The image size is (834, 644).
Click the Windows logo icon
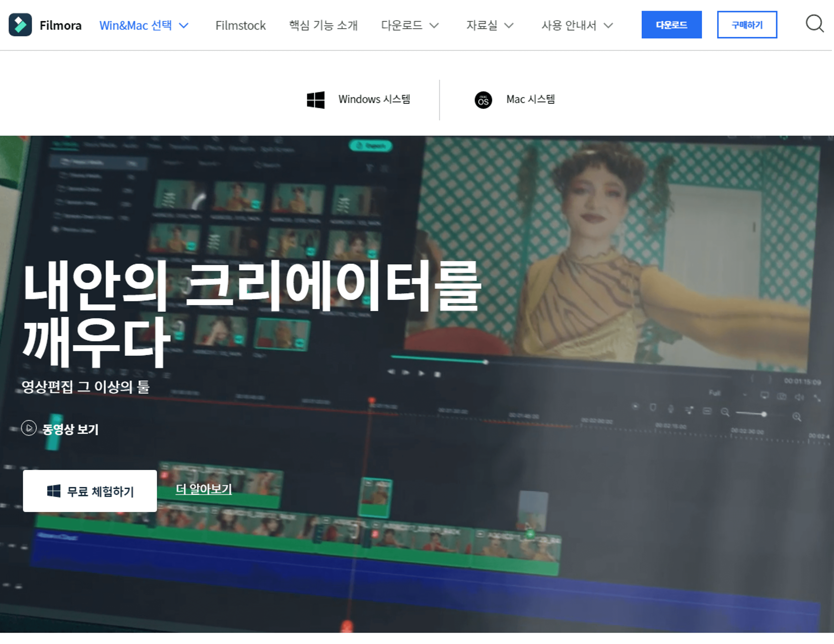tap(316, 100)
